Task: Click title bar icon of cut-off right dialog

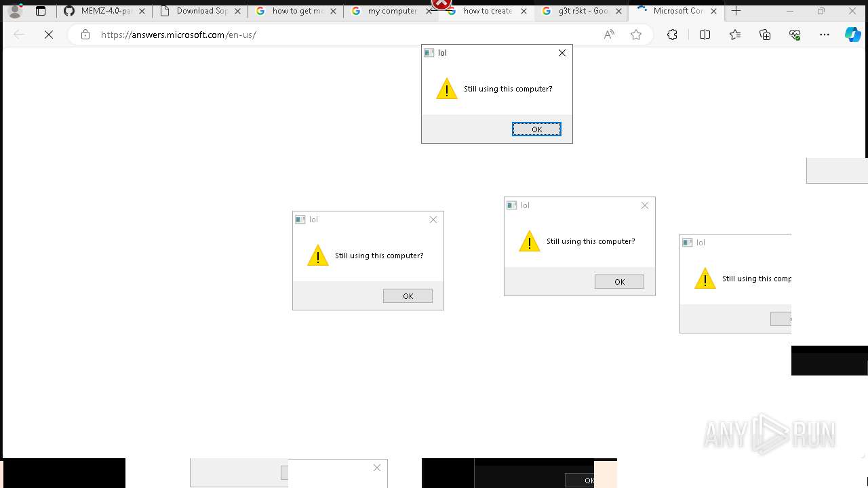Action: [x=688, y=243]
